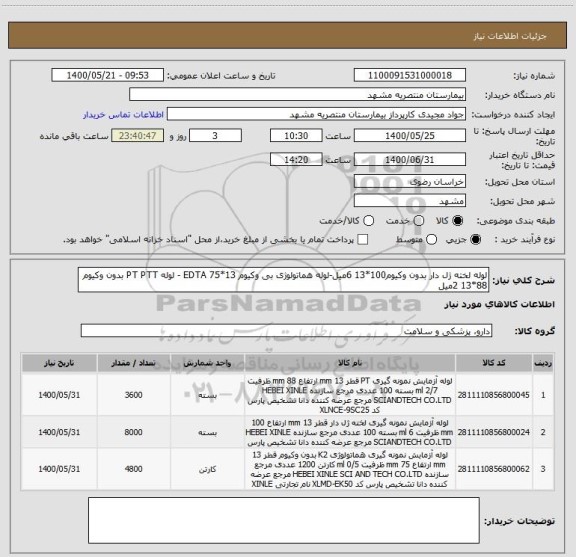Click product code 2811110856800062
This screenshot has height=557, width=576.
click(494, 469)
